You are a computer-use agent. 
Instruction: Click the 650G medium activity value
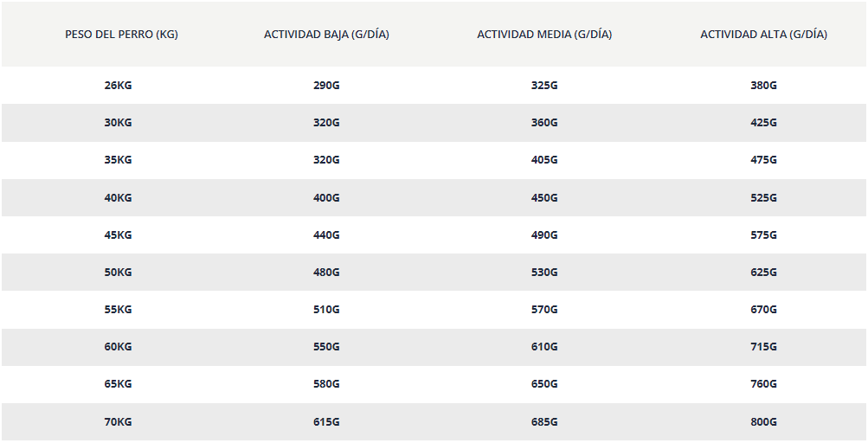pos(544,384)
